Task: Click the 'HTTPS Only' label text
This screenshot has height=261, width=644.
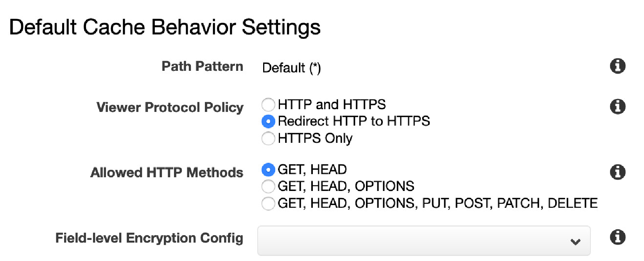Action: (x=315, y=138)
